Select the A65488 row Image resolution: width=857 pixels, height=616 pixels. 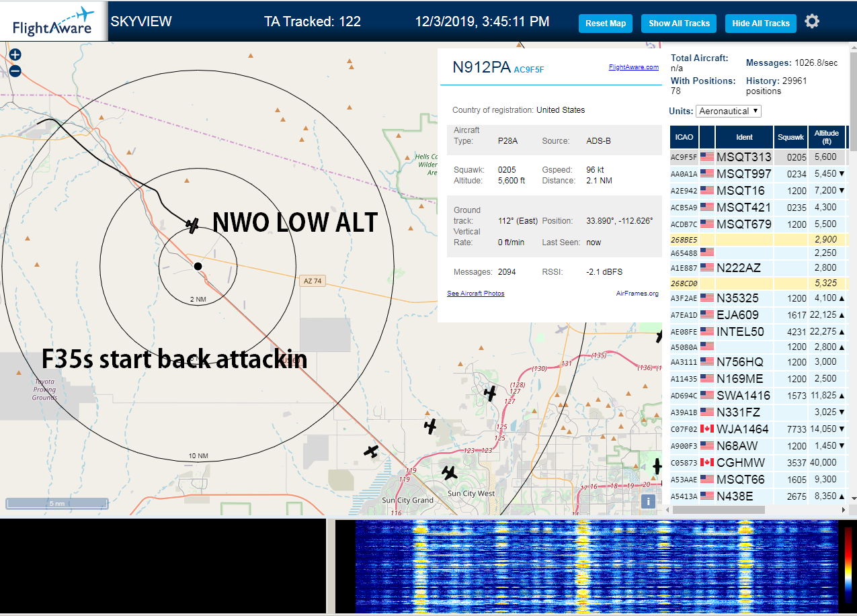pos(758,253)
